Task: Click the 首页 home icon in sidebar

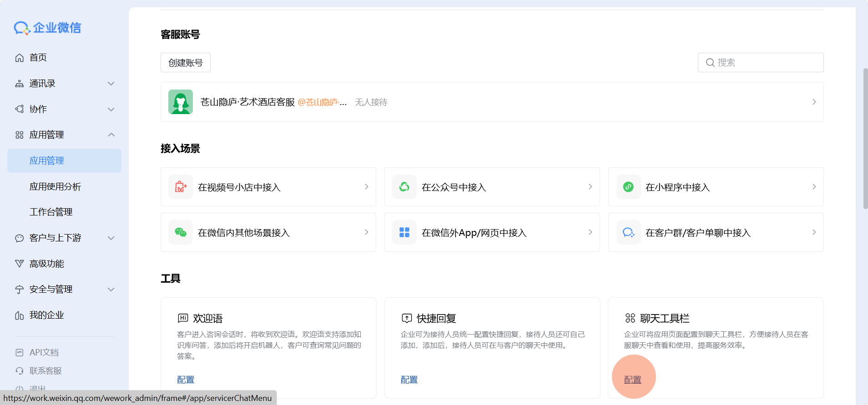Action: click(x=20, y=58)
